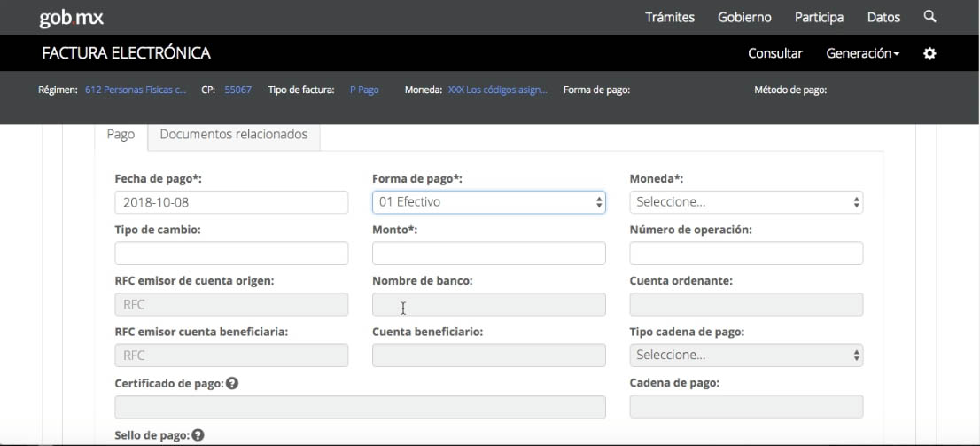Click the Fecha de pago field
This screenshot has height=446, width=980.
click(231, 202)
